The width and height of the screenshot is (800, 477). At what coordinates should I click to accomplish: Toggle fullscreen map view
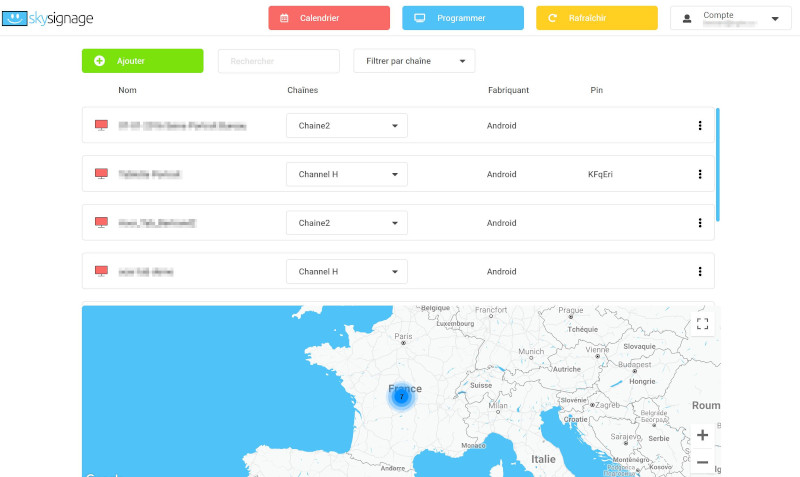point(703,323)
